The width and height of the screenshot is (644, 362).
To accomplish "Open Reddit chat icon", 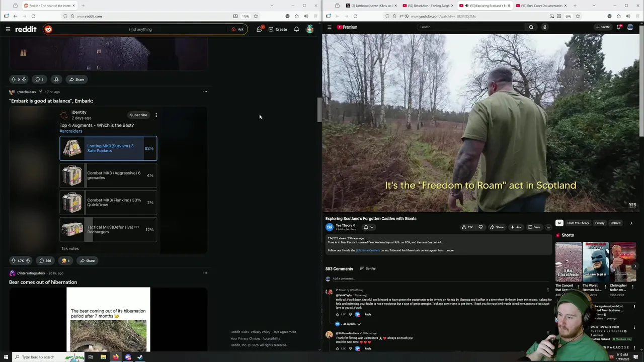I will 260,29.
